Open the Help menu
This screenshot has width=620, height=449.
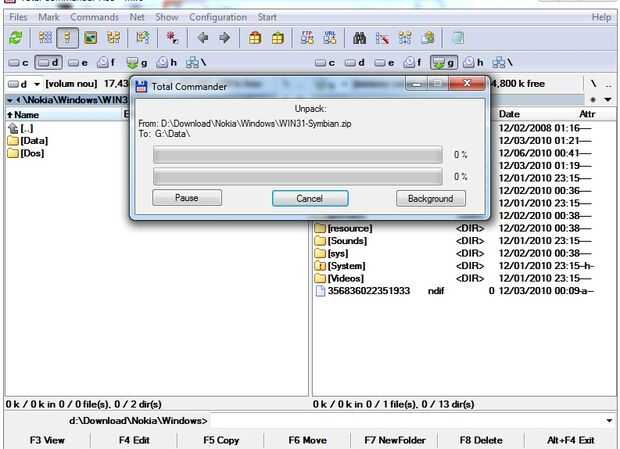601,17
